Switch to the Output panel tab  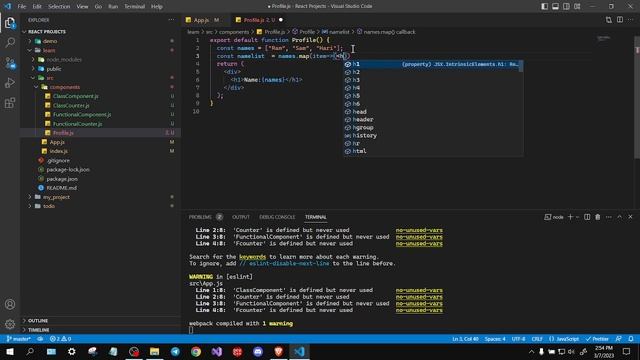click(241, 217)
